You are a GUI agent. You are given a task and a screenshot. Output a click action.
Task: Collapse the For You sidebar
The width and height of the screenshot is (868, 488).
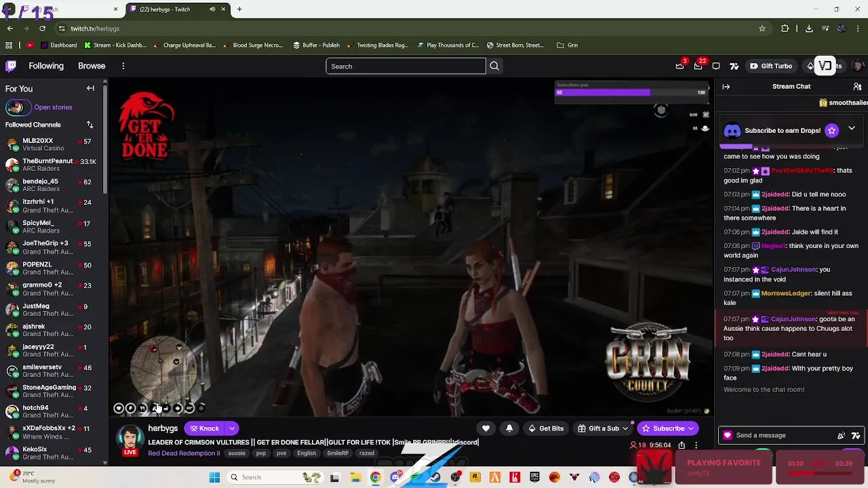click(90, 88)
